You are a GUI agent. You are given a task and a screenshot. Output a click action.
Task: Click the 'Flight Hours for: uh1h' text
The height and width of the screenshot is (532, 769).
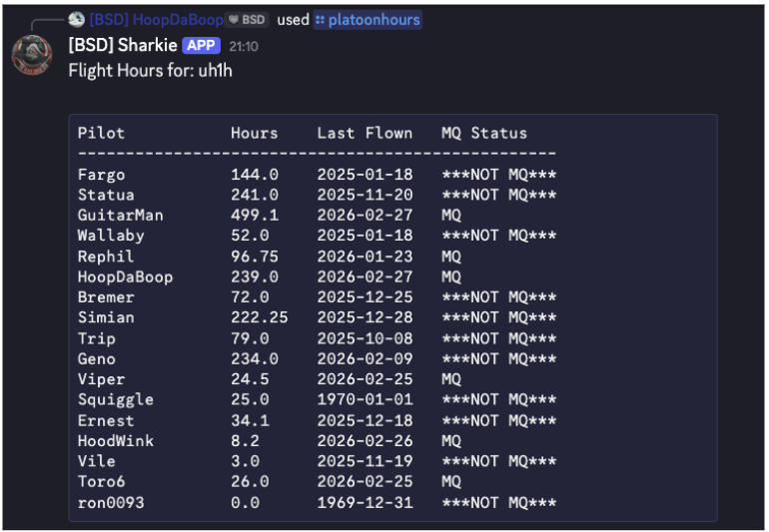[150, 71]
